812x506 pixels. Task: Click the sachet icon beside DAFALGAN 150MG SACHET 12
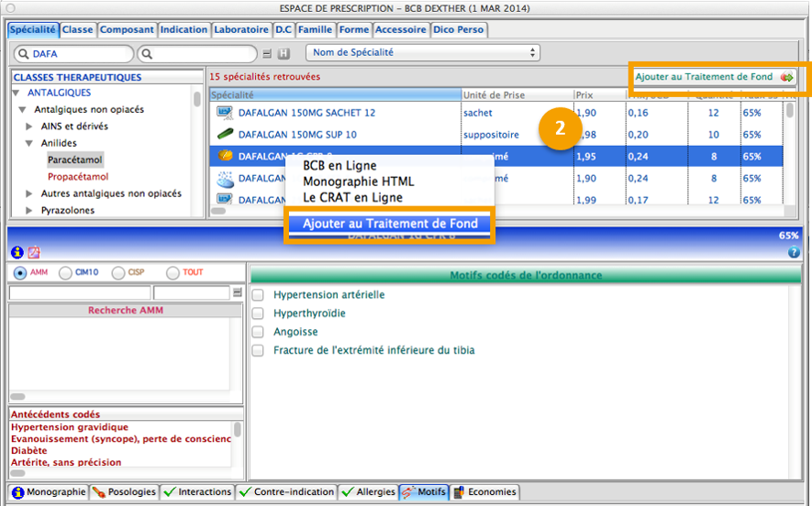click(225, 113)
